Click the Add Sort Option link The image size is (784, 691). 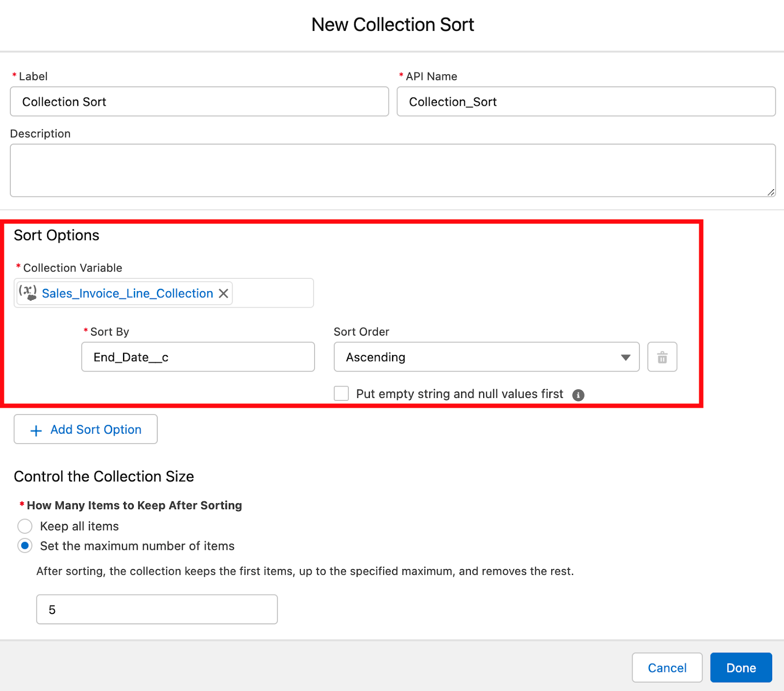pos(95,430)
